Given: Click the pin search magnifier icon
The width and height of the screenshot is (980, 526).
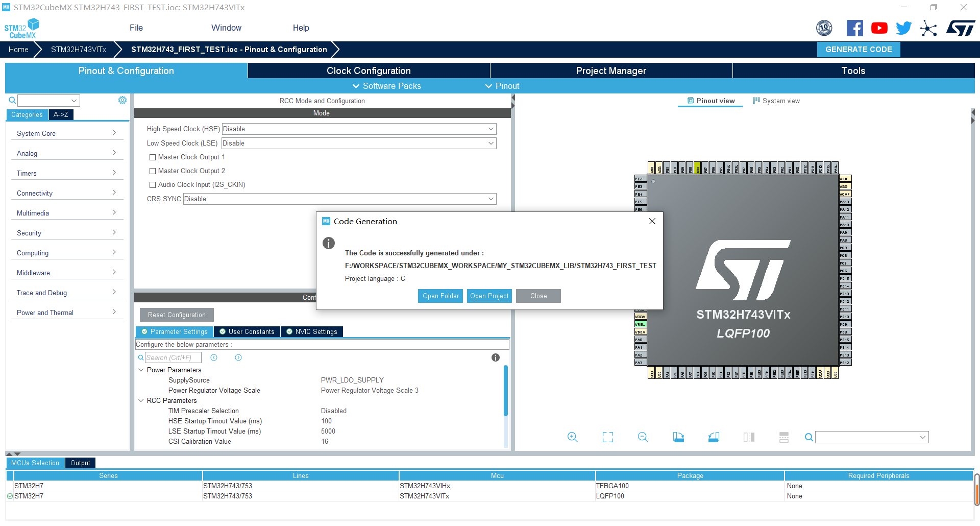Looking at the screenshot, I should click(808, 437).
